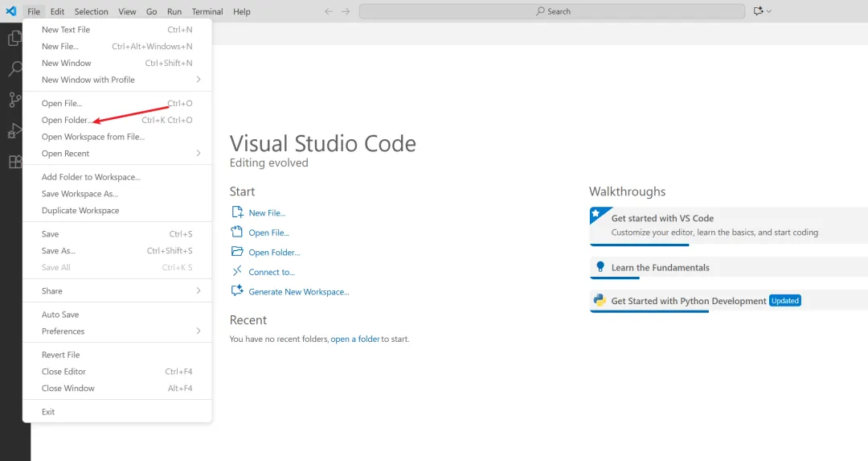
Task: Open the Explorer activity bar icon
Action: 14,38
